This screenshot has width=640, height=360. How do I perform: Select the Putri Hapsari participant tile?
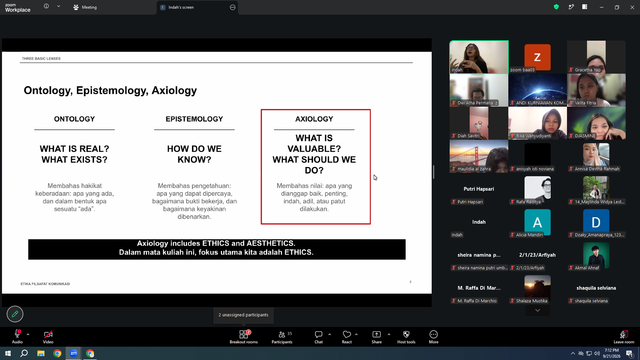point(479,189)
